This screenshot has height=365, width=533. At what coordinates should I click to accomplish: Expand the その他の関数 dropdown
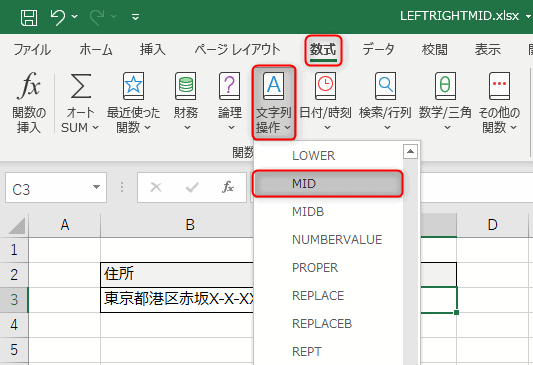[499, 103]
